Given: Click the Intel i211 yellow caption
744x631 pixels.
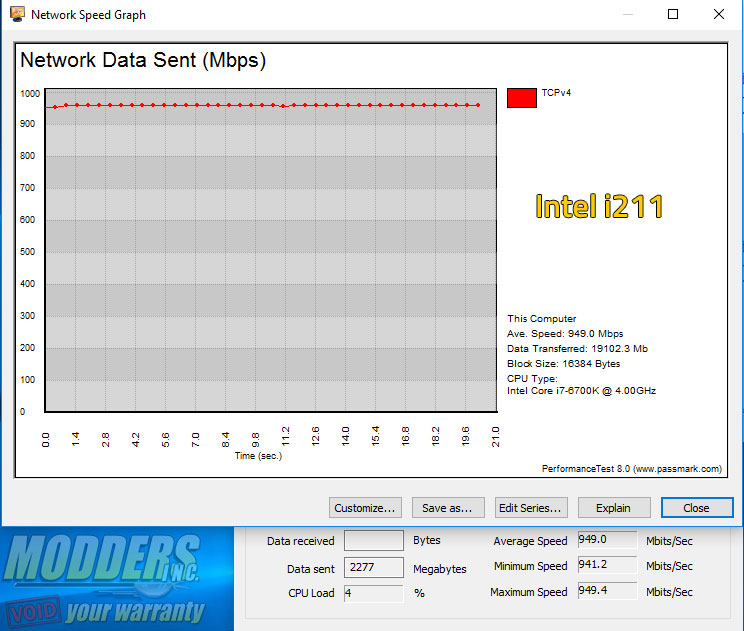Looking at the screenshot, I should point(599,206).
